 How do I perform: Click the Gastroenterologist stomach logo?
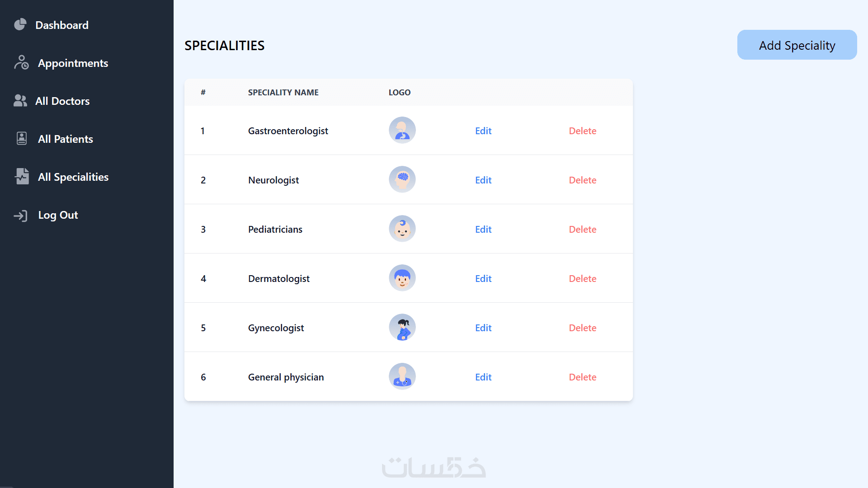click(402, 130)
